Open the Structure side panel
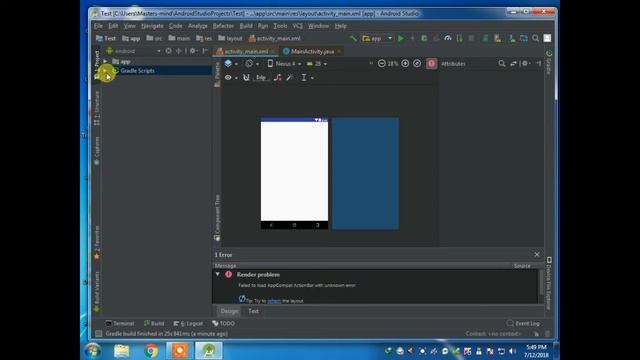 pos(97,108)
